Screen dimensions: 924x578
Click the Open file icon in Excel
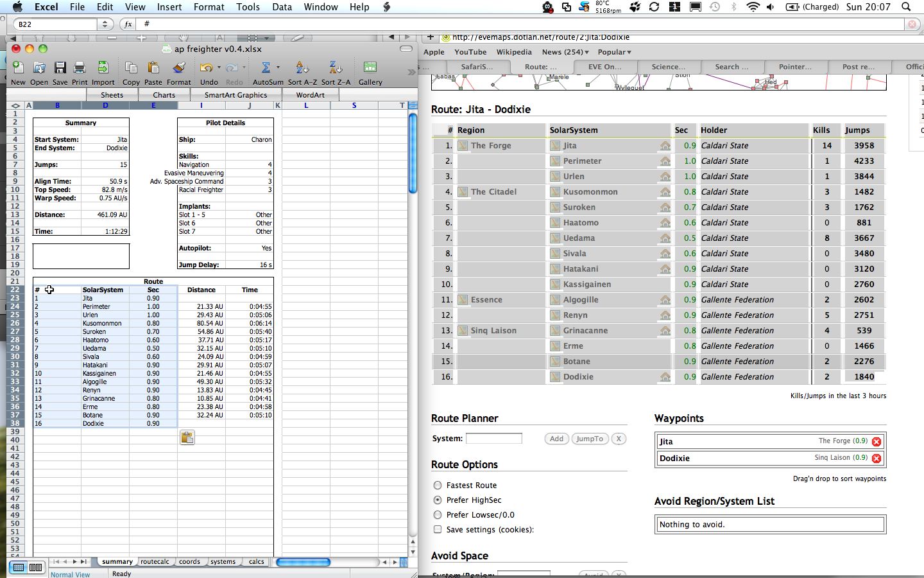coord(39,68)
